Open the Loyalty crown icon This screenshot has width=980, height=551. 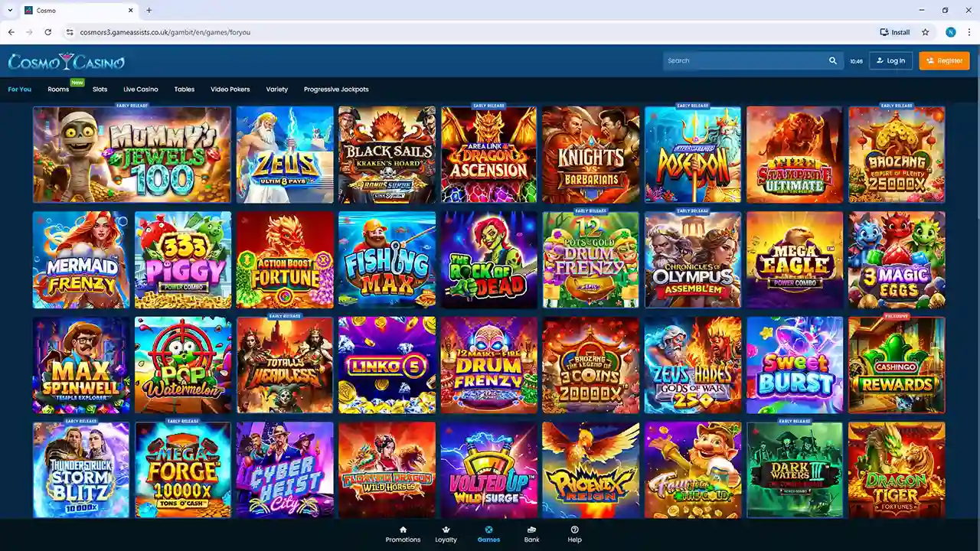pyautogui.click(x=446, y=530)
